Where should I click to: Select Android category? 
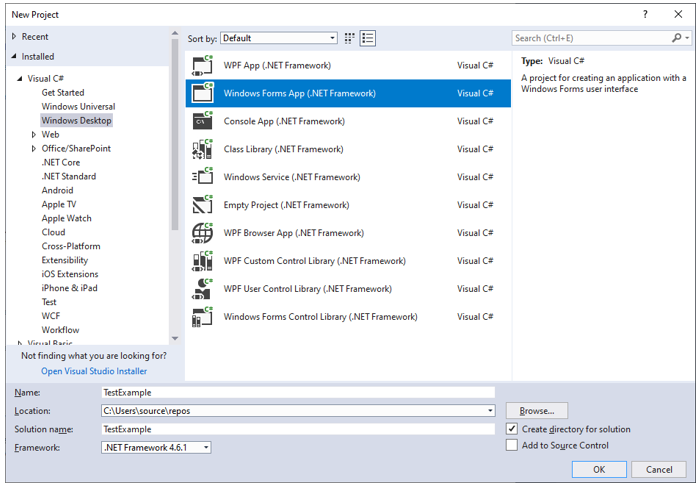[58, 190]
